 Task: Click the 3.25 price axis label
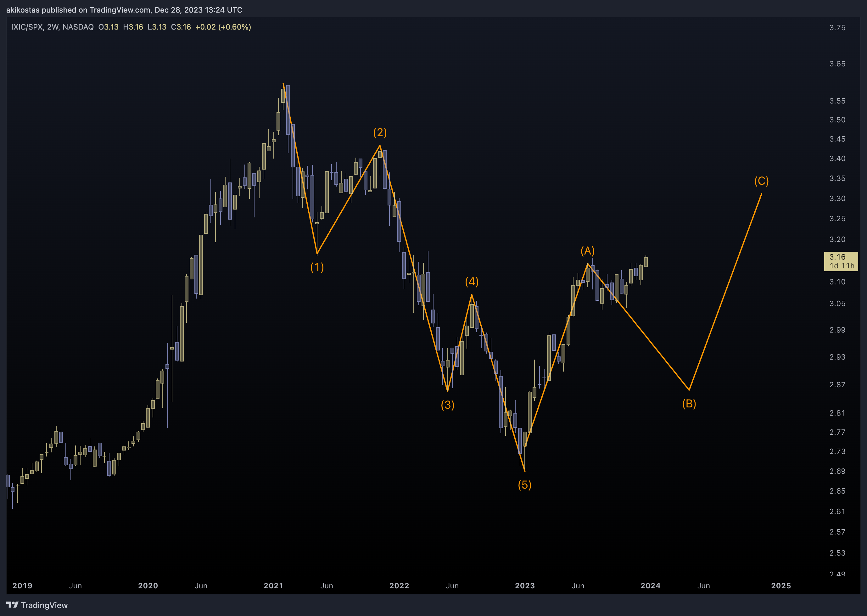click(837, 218)
